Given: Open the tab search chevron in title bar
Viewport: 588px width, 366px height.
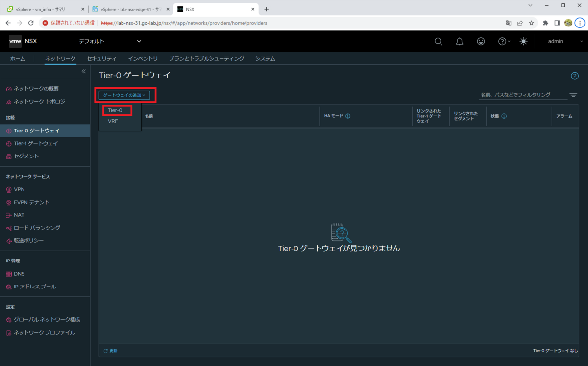Looking at the screenshot, I should pos(530,5).
